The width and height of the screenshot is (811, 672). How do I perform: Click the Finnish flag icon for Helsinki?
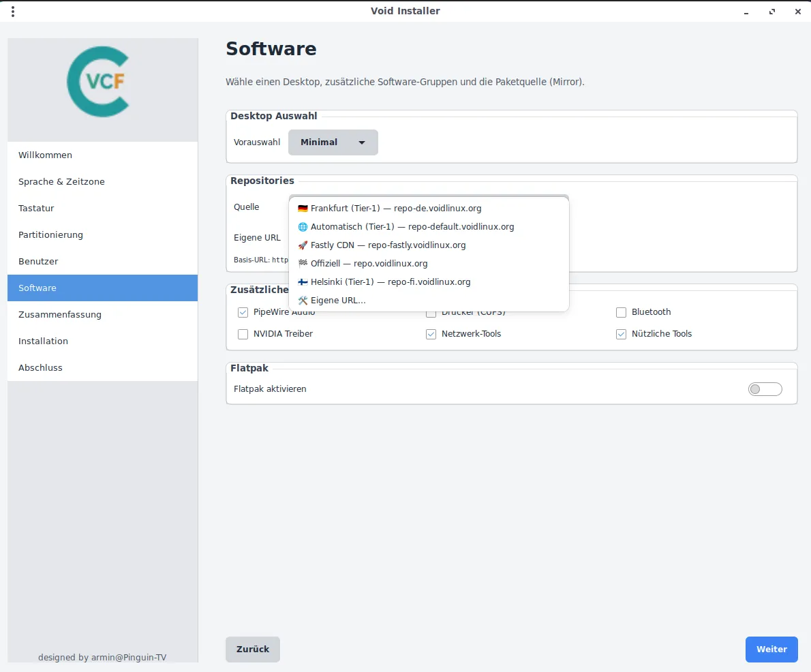tap(303, 282)
